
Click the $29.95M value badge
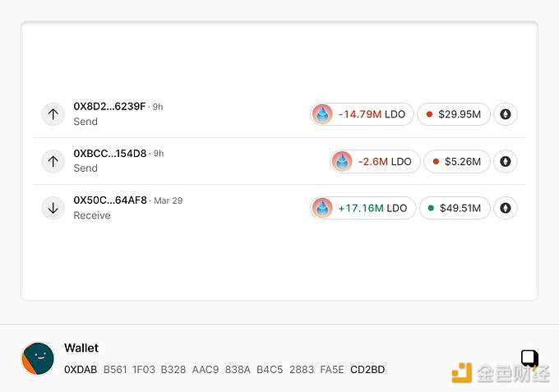(x=454, y=114)
